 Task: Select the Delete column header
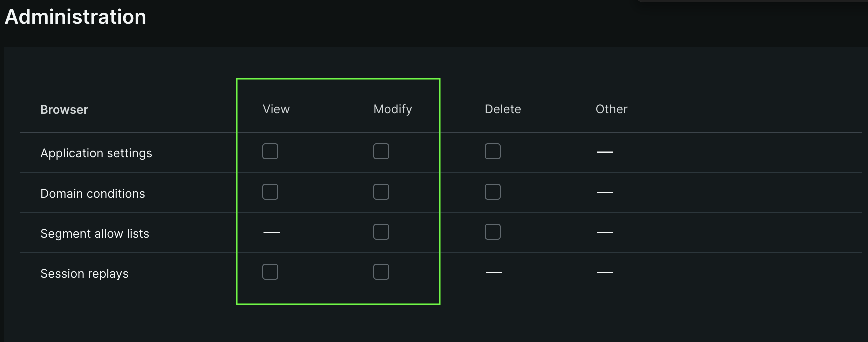[x=503, y=109]
